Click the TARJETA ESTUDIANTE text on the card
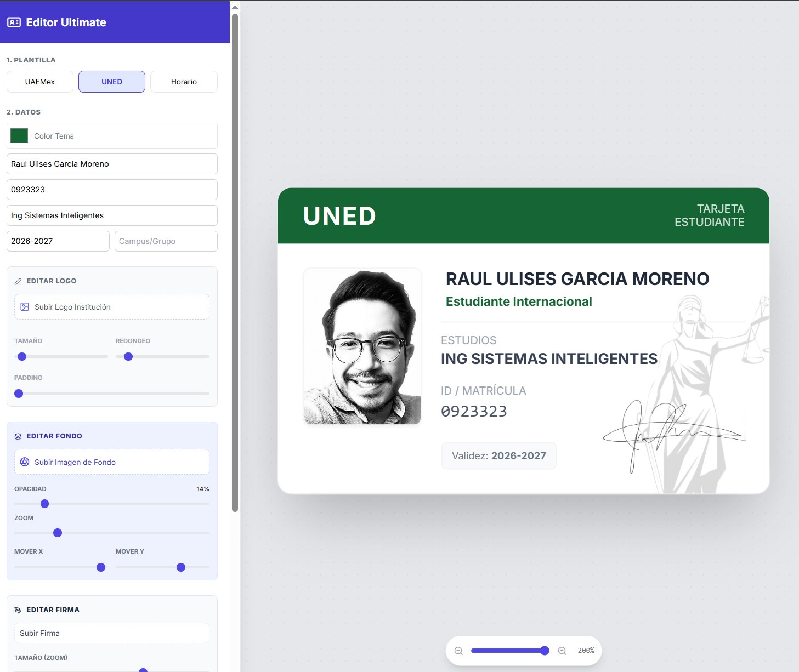 point(710,215)
